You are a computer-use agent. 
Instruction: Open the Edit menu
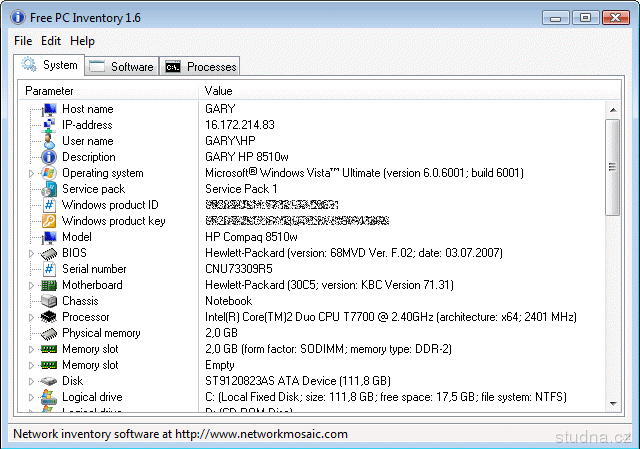51,41
